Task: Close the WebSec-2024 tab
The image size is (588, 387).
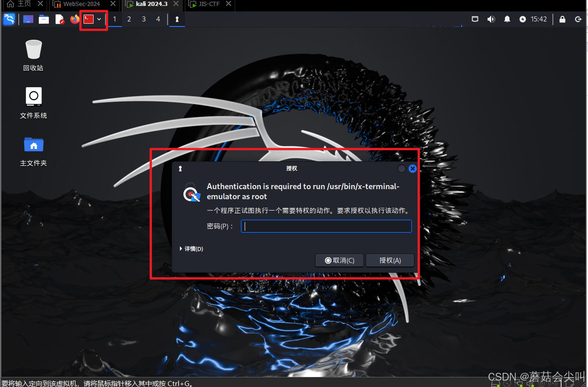Action: 113,4
